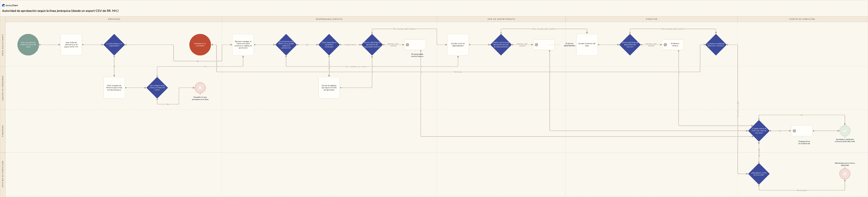Select the green 'Abrir una solicitud' start node
The height and width of the screenshot is (197, 868).
click(x=28, y=45)
